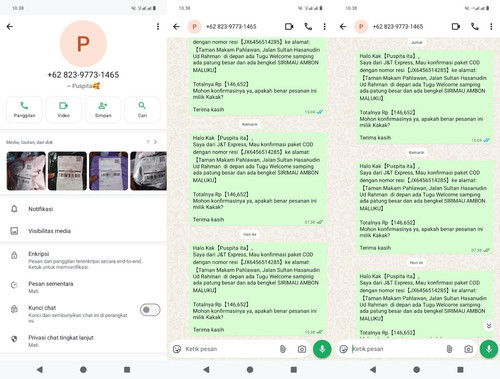Tap Android home button under middle screen

tap(250, 369)
